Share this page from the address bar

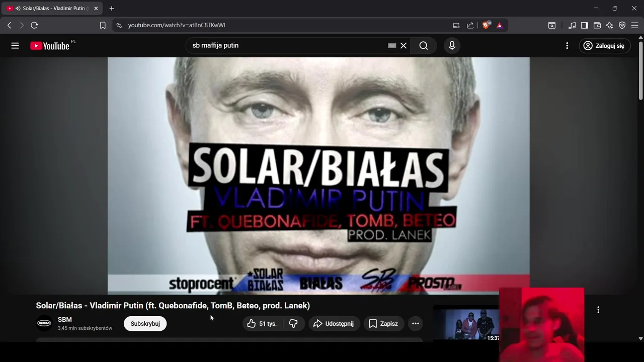point(470,25)
